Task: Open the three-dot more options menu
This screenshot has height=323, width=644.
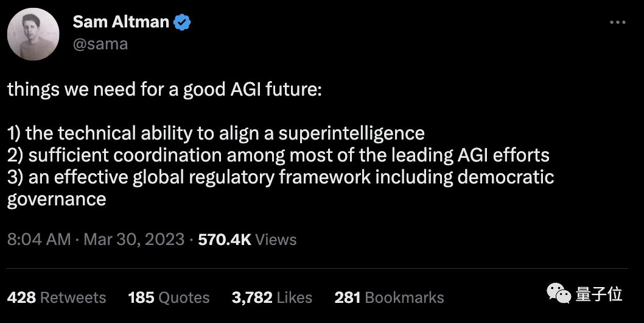Action: tap(617, 23)
